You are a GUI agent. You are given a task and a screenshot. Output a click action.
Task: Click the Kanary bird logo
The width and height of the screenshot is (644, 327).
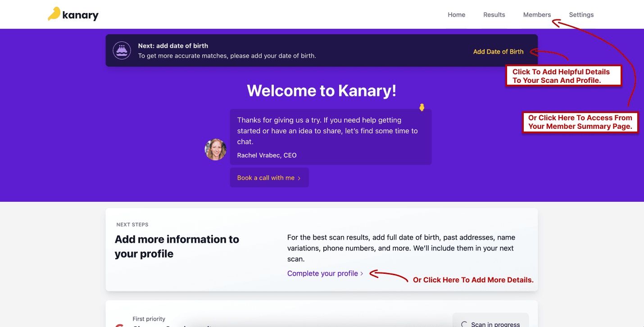pyautogui.click(x=54, y=14)
